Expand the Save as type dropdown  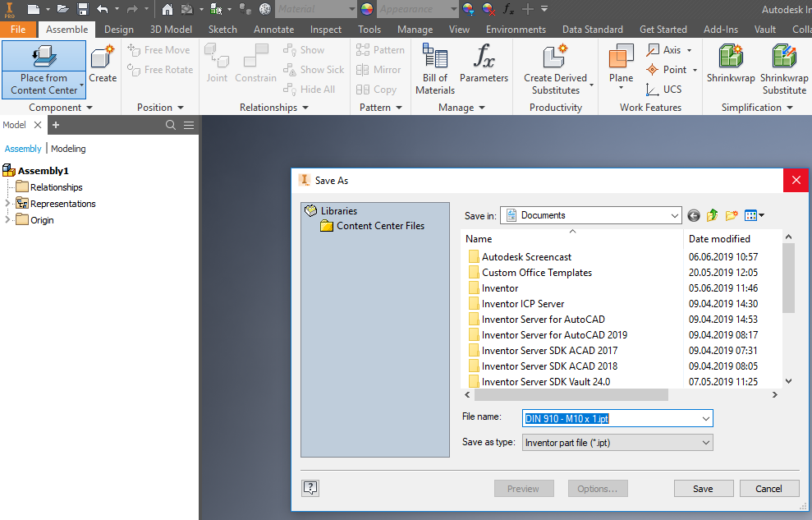706,442
